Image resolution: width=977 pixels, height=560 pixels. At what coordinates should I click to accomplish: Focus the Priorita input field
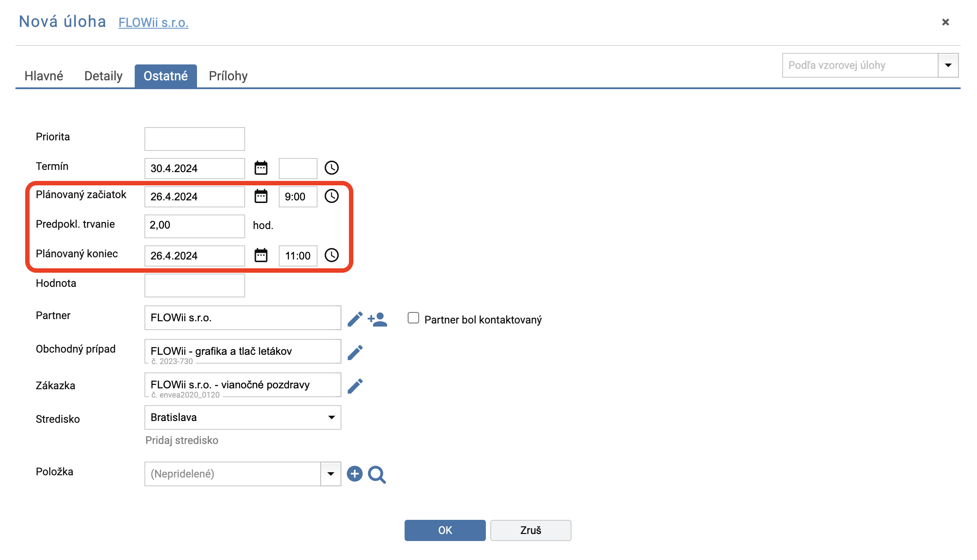click(x=195, y=139)
